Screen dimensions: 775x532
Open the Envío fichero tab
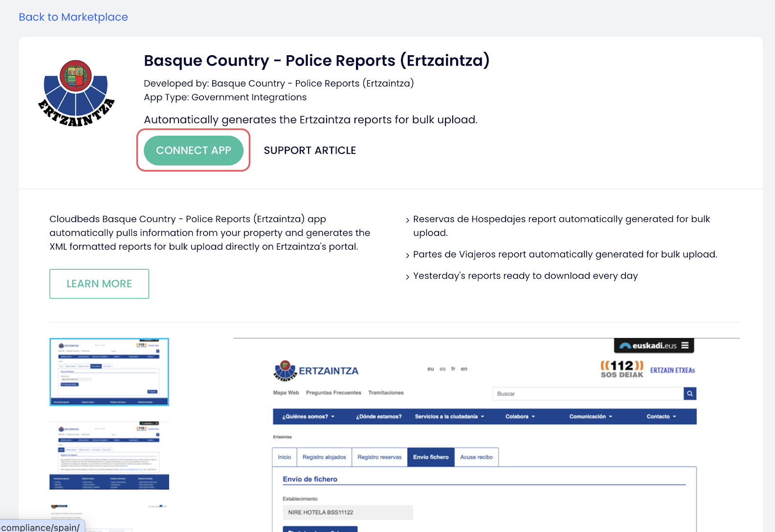431,457
